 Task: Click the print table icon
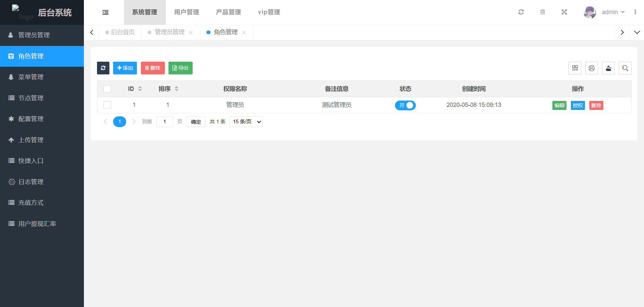(x=592, y=68)
